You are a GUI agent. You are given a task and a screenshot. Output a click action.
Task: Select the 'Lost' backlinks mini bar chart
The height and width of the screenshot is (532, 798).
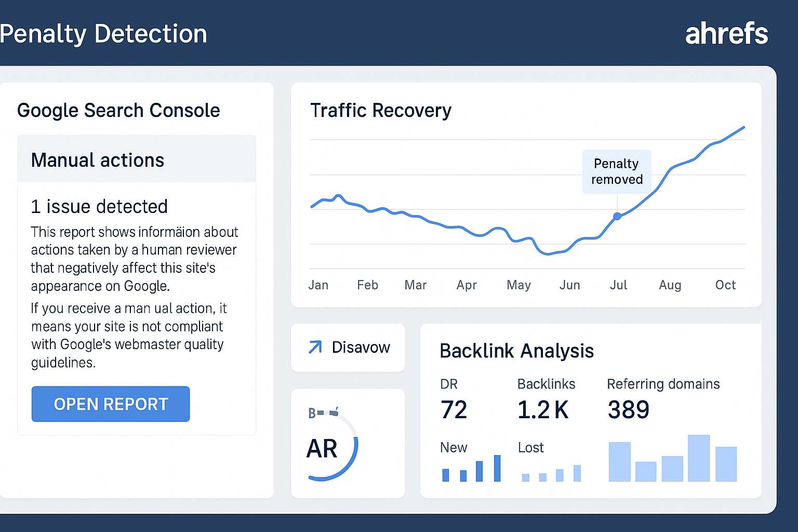[x=552, y=473]
